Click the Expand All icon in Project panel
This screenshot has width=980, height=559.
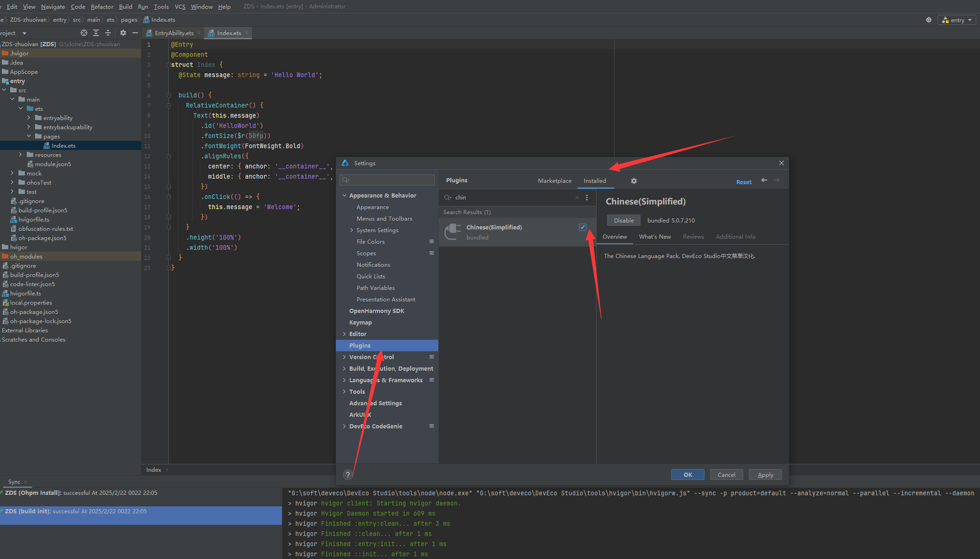point(96,33)
